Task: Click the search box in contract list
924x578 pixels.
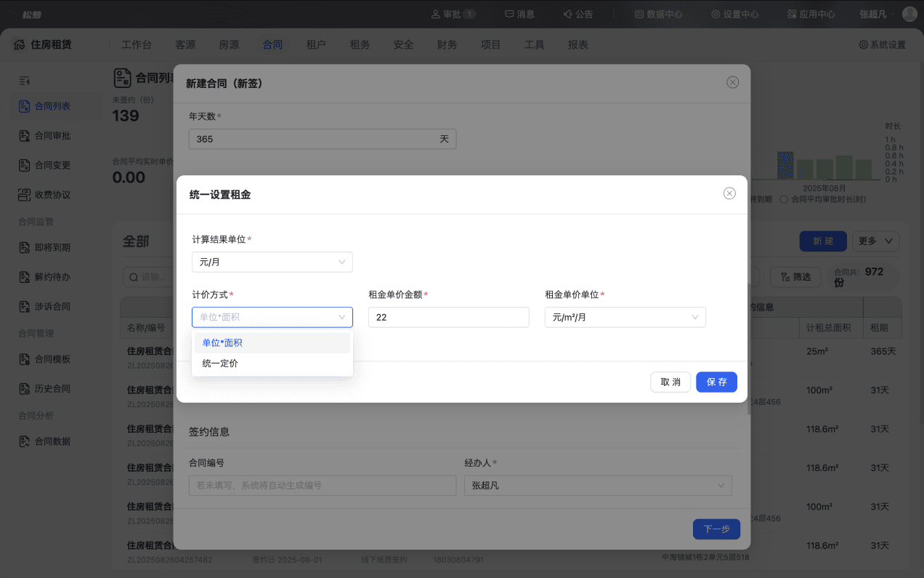Action: 148,277
